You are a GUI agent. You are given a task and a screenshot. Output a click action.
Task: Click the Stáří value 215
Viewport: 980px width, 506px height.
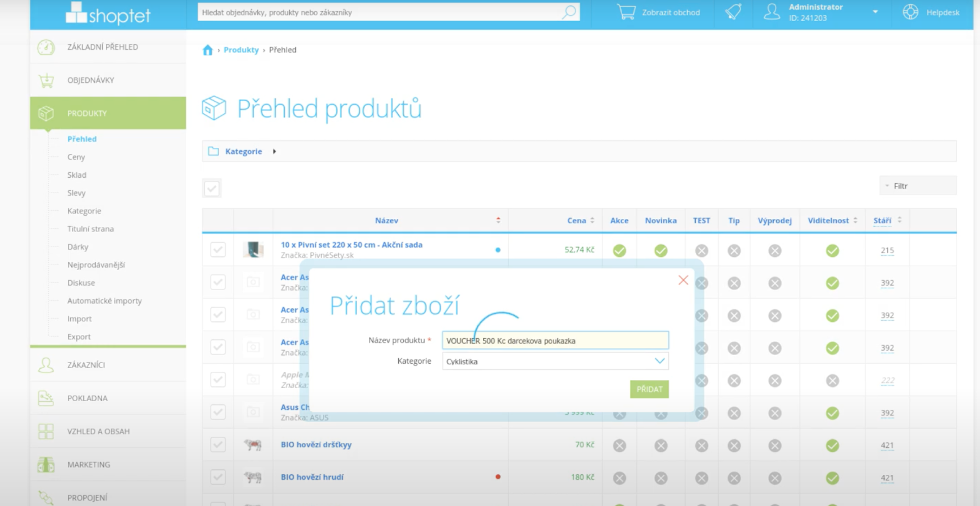click(887, 250)
